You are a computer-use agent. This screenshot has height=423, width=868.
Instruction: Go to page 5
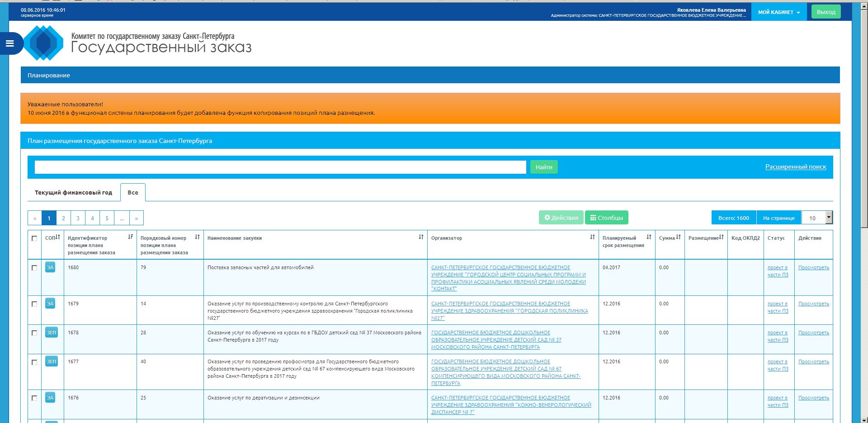coord(107,218)
